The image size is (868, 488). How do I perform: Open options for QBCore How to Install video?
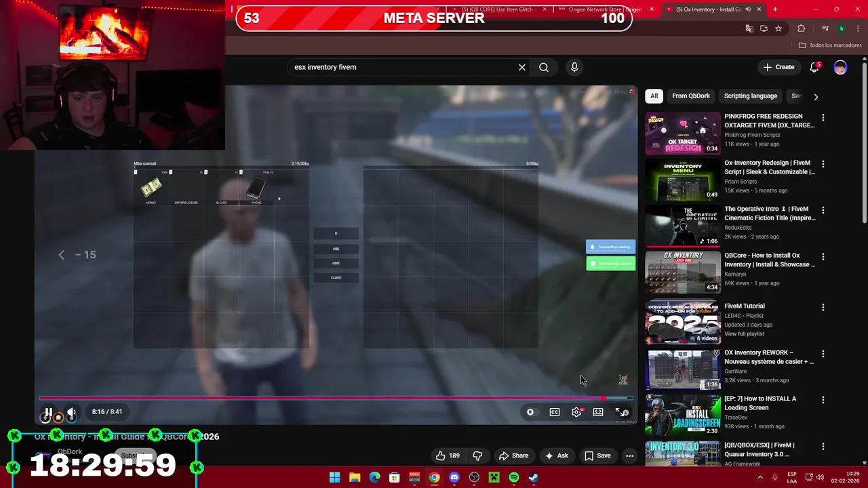point(823,257)
